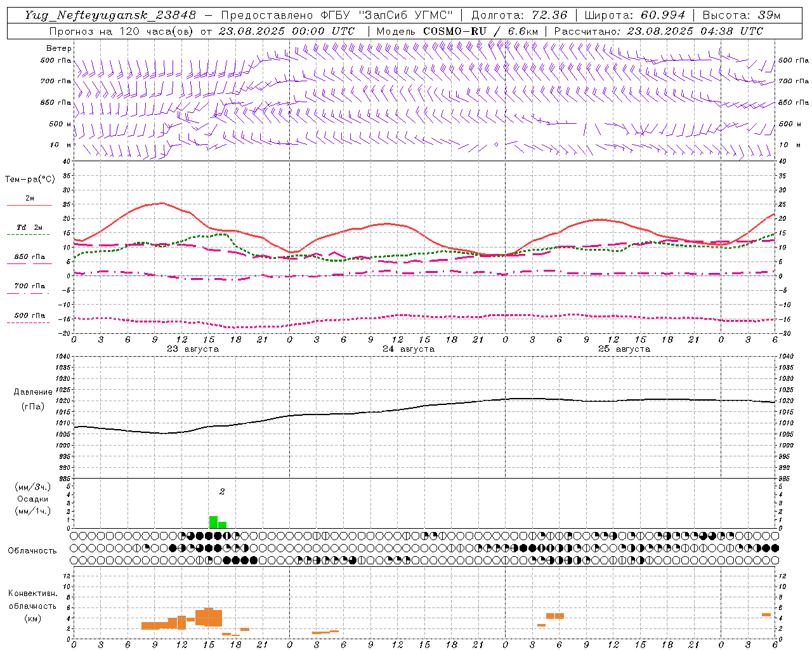Click the 25 августа date label
The width and height of the screenshot is (812, 650).
click(624, 349)
